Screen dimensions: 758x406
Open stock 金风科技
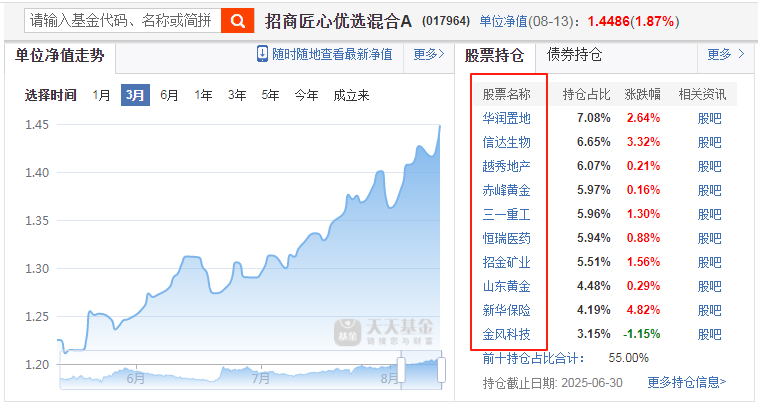pos(506,334)
